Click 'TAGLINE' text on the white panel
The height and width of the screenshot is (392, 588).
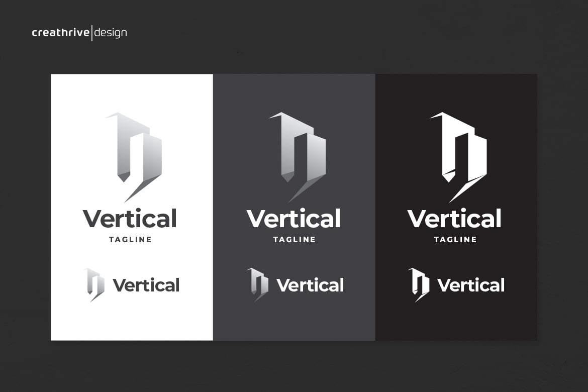[131, 240]
